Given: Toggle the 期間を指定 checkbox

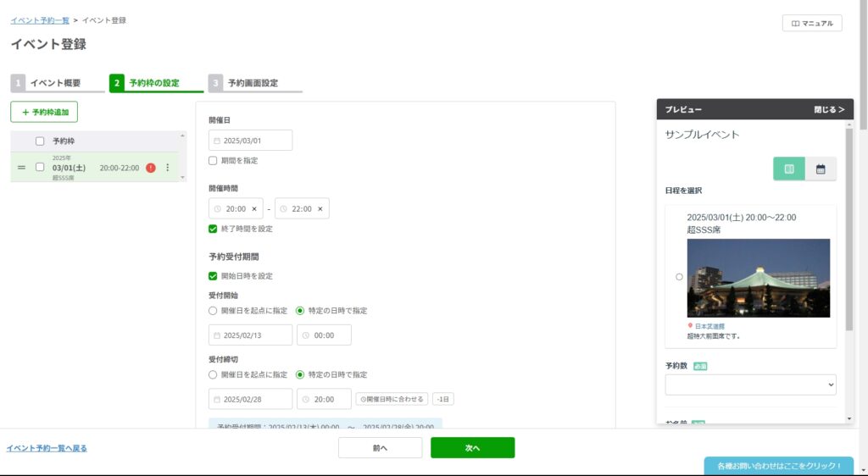Looking at the screenshot, I should coord(213,160).
